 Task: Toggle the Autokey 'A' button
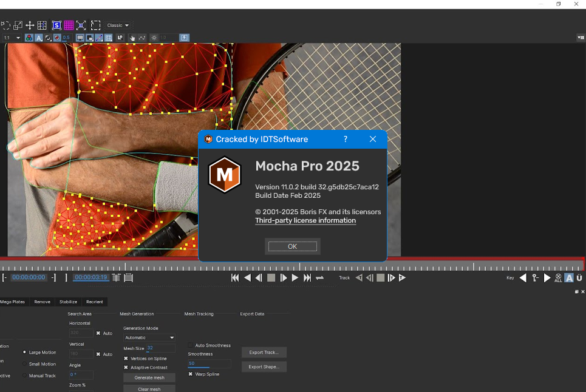click(x=569, y=278)
